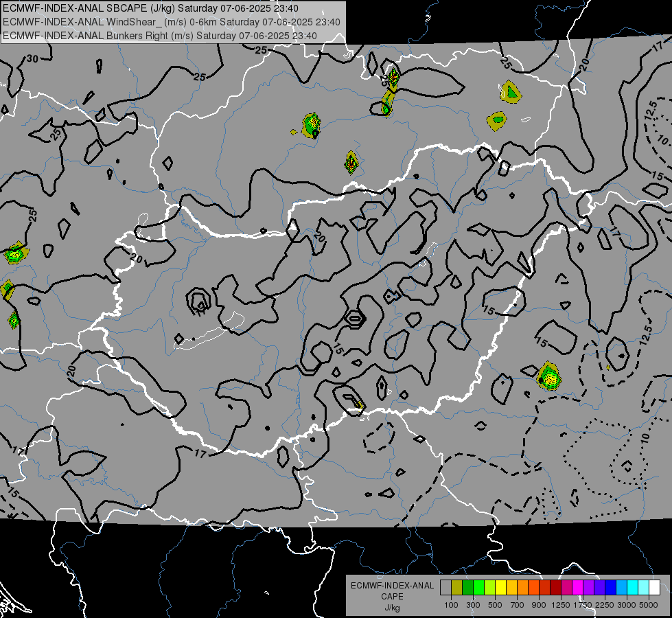The width and height of the screenshot is (672, 618).
Task: Click the dark red legend swatch
Action: click(555, 588)
